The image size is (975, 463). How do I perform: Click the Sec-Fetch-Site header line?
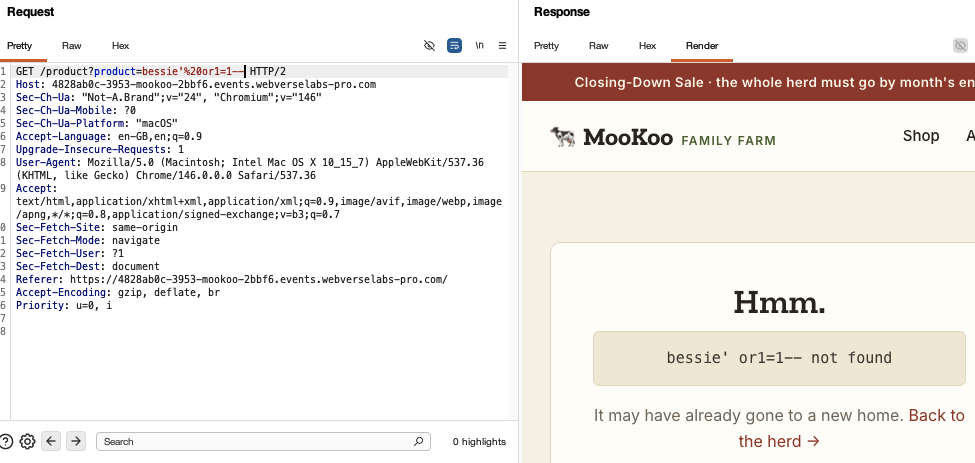point(96,227)
